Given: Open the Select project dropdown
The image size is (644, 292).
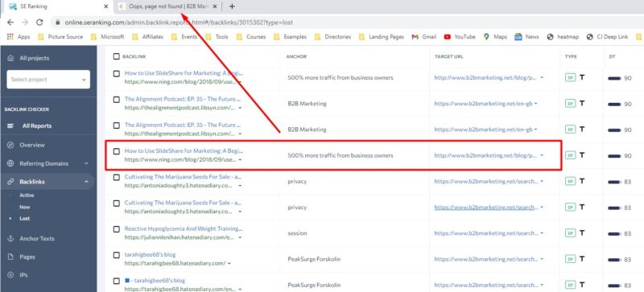Looking at the screenshot, I should [x=48, y=80].
